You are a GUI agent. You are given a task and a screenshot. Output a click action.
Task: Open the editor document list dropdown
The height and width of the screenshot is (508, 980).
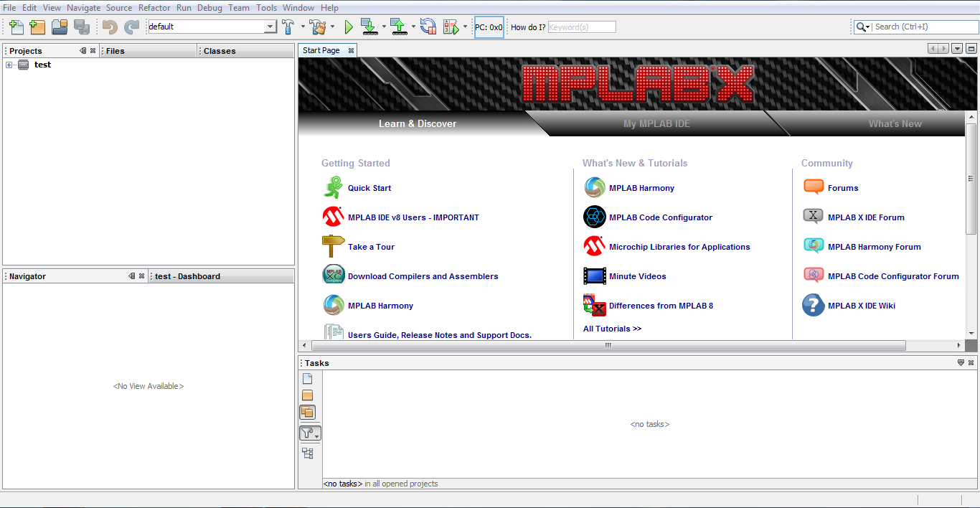coord(957,49)
